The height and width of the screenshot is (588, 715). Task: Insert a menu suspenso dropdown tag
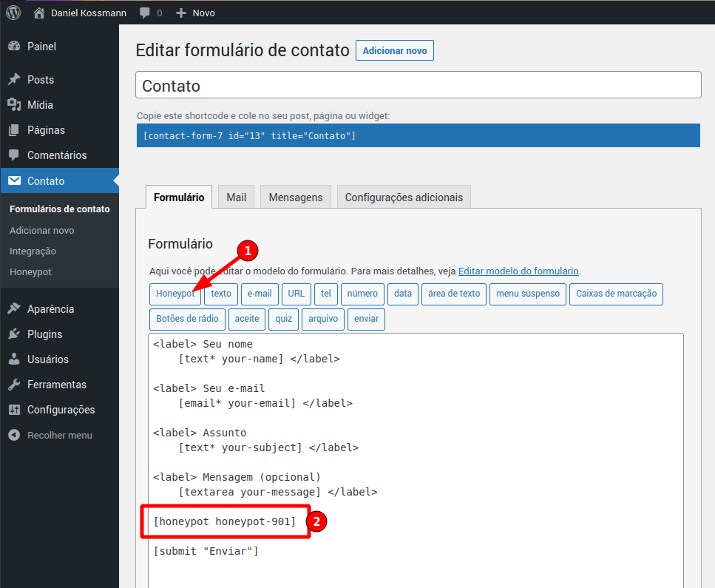(x=528, y=294)
